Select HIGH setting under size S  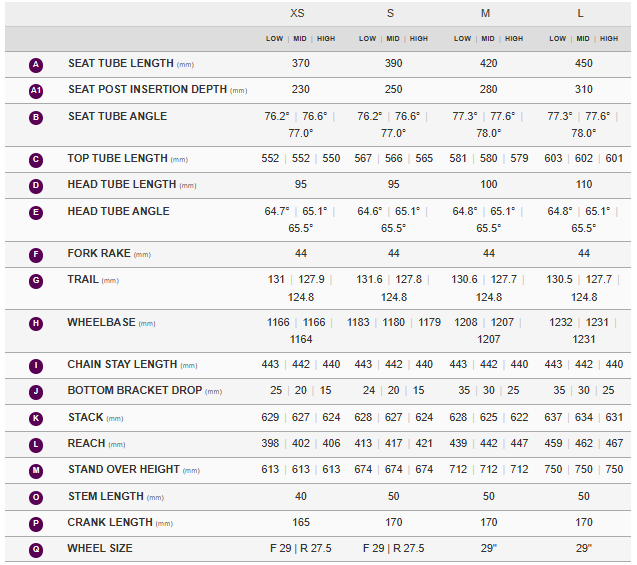[x=419, y=39]
